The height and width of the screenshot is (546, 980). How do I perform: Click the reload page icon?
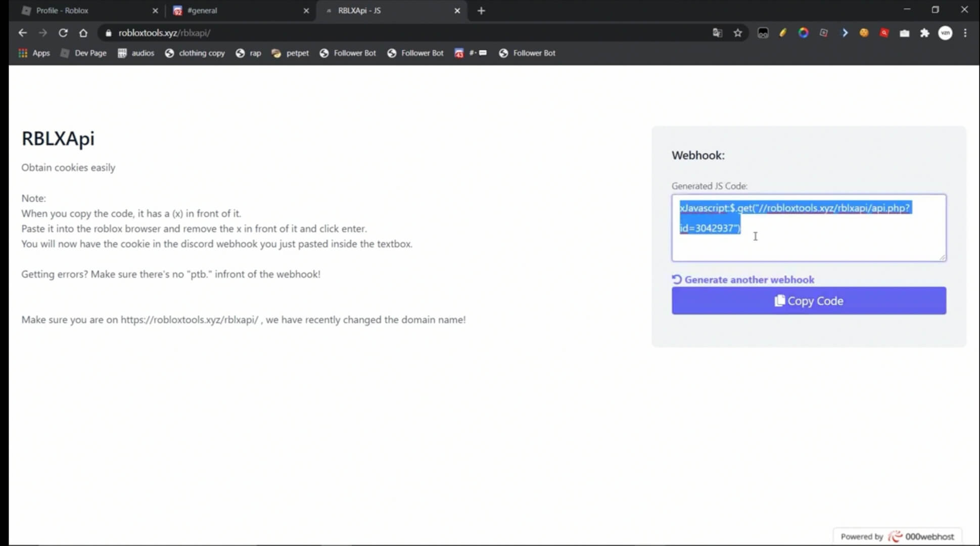coord(63,32)
